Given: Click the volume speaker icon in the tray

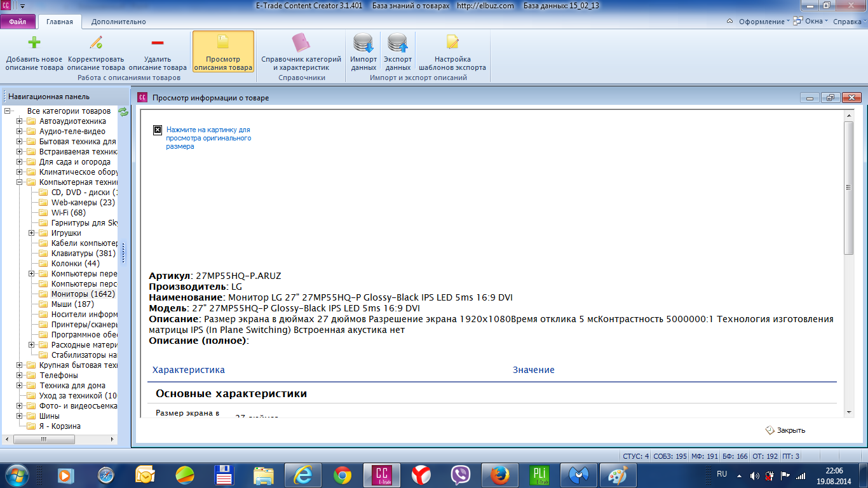Looking at the screenshot, I should click(754, 475).
